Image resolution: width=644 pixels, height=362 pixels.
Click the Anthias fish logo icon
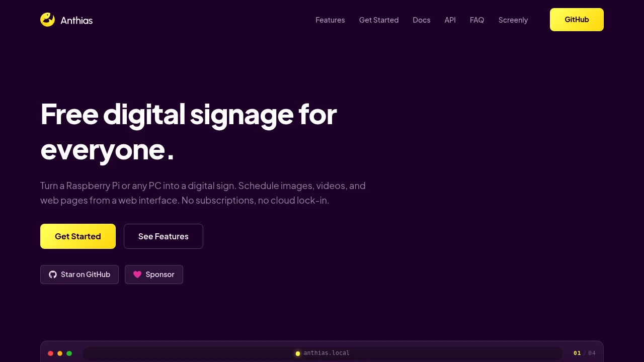click(x=47, y=20)
